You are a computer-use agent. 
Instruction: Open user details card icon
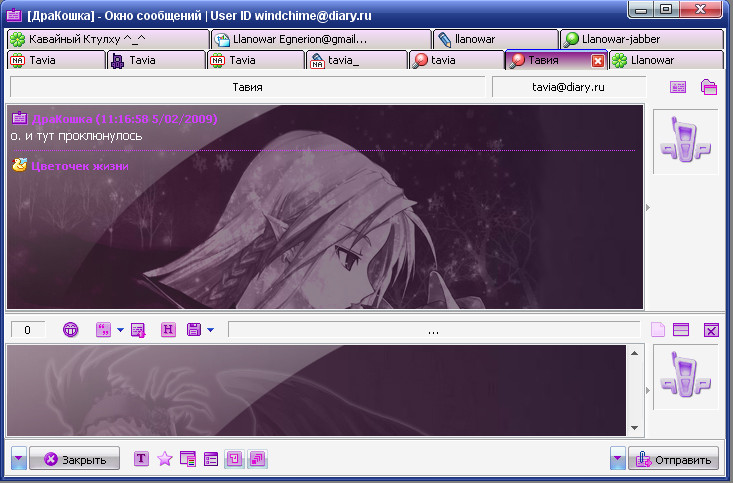tap(678, 87)
